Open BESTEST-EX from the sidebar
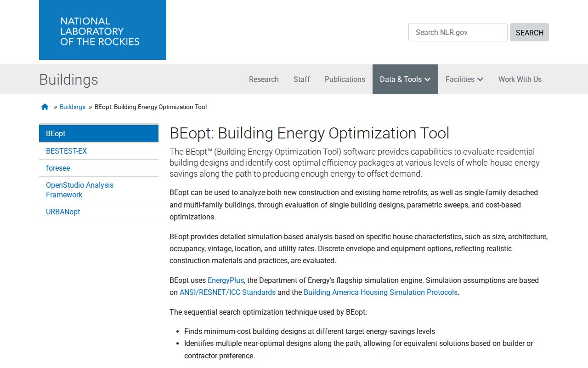The height and width of the screenshot is (368, 588). (x=66, y=151)
